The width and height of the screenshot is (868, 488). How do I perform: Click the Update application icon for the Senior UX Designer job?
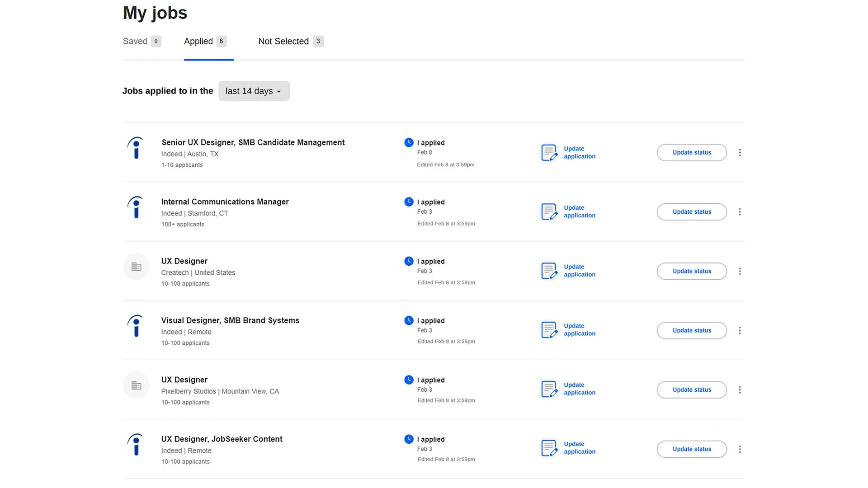(549, 152)
